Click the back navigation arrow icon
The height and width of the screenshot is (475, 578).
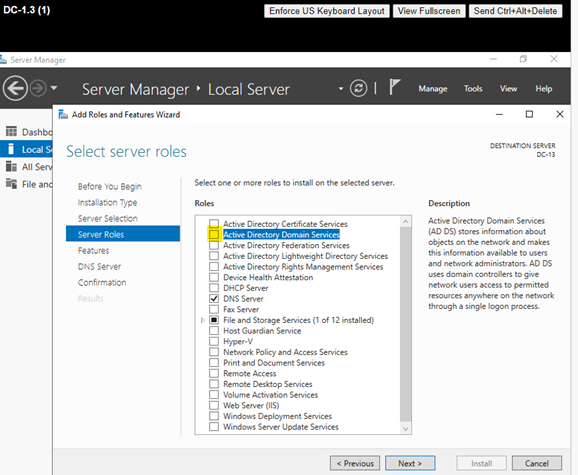[15, 88]
